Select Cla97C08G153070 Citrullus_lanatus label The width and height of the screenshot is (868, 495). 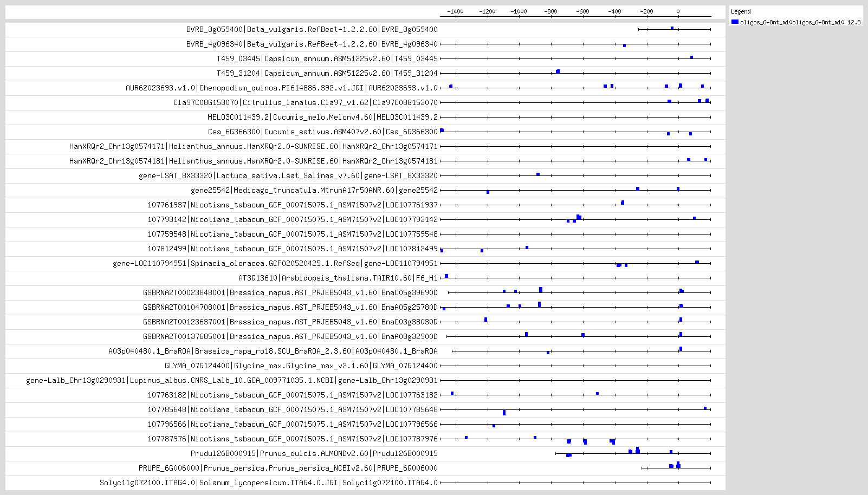click(306, 102)
